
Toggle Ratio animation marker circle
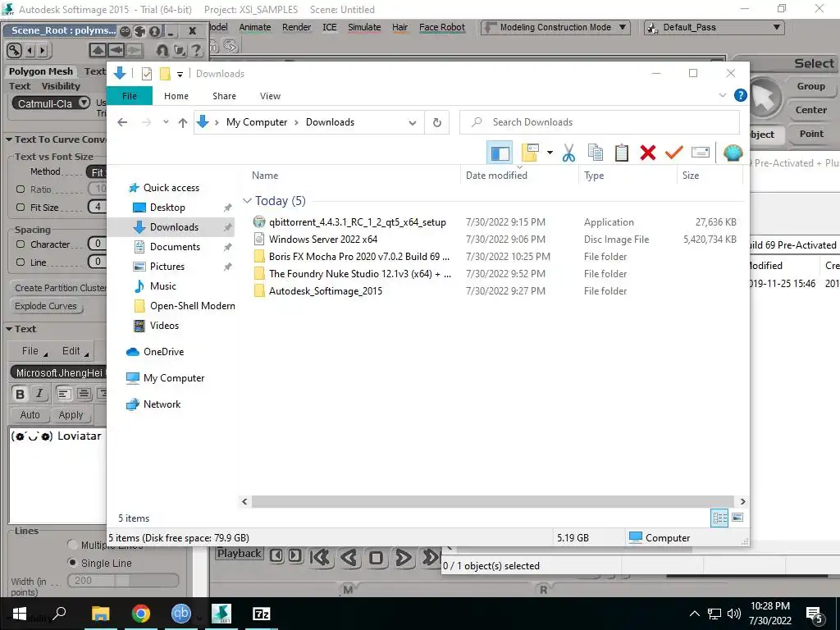[x=21, y=189]
